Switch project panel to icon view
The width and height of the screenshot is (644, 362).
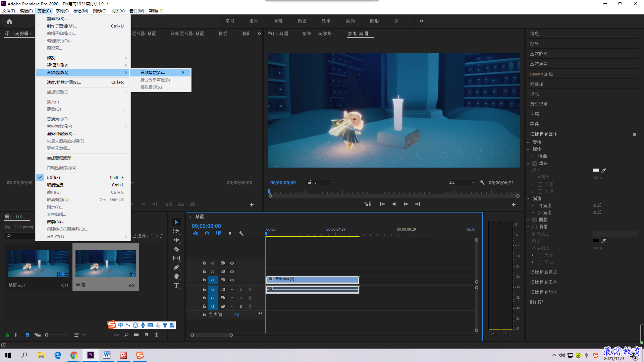28,335
